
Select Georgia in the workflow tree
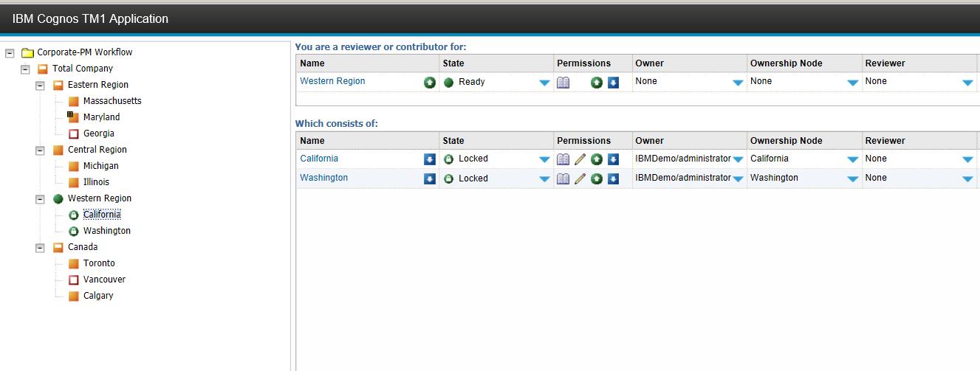click(98, 134)
